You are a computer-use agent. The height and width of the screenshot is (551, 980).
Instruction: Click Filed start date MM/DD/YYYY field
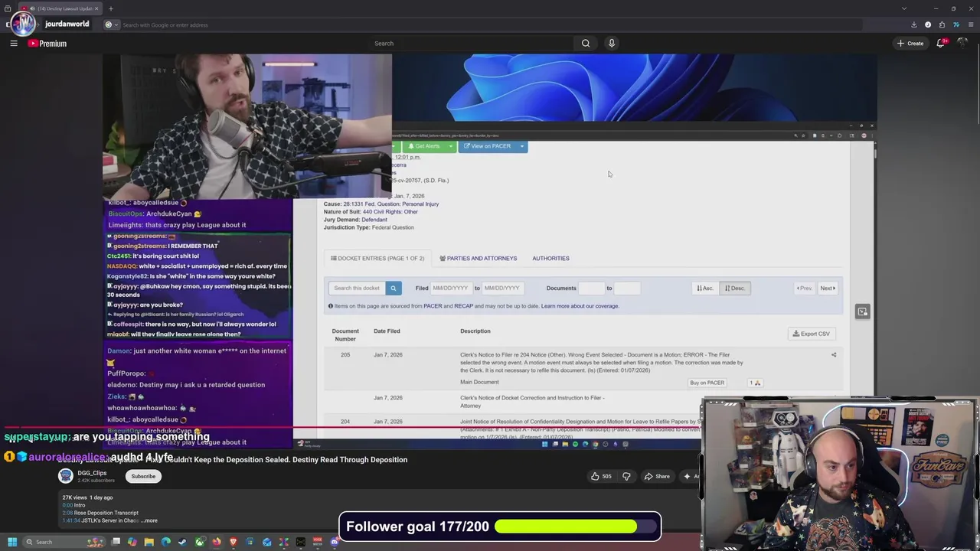[x=450, y=288]
